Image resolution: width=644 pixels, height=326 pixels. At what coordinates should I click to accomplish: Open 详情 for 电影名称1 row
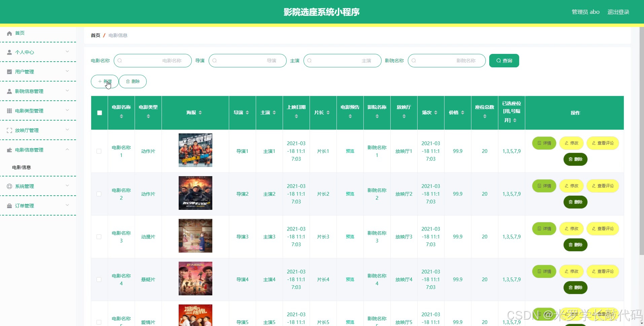pos(544,143)
